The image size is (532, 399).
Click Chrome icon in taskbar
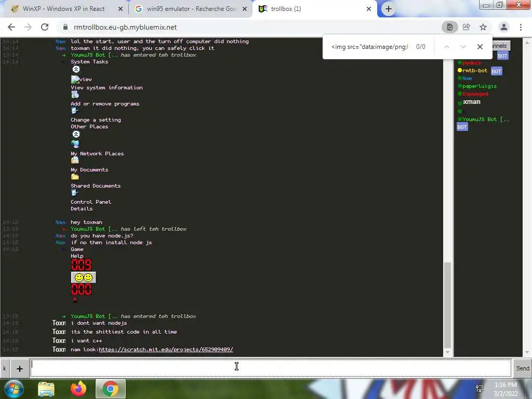111,389
